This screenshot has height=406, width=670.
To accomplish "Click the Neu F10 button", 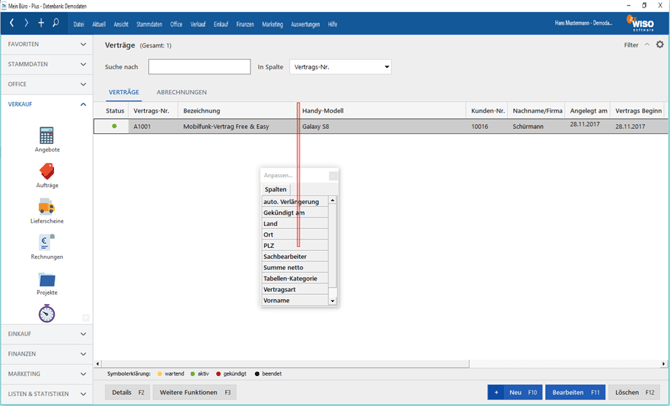I will pyautogui.click(x=514, y=392).
